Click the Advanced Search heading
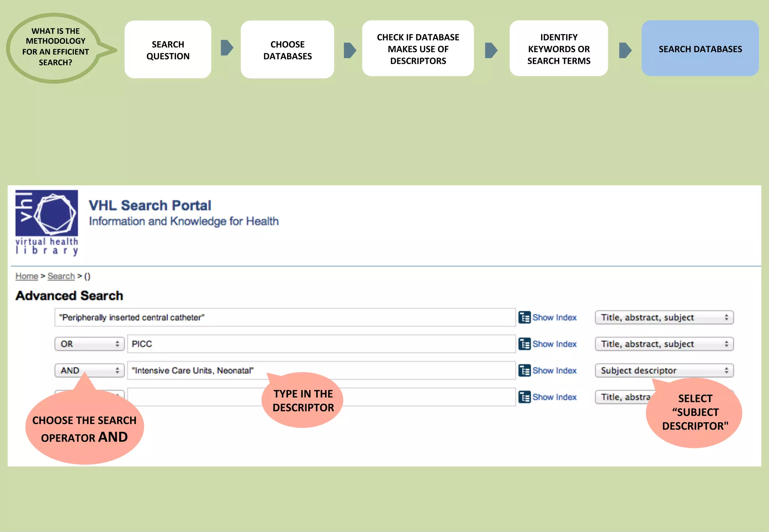 coord(69,296)
